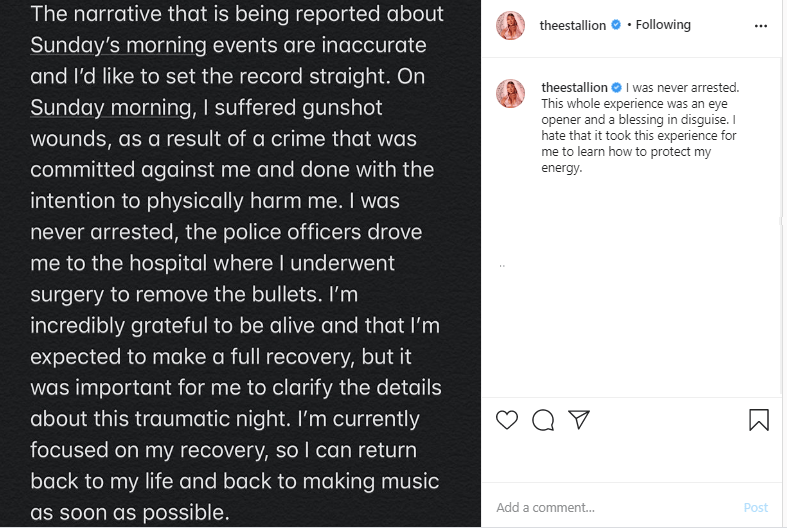The image size is (787, 528).
Task: Open the three-dot more options menu
Action: 761,25
